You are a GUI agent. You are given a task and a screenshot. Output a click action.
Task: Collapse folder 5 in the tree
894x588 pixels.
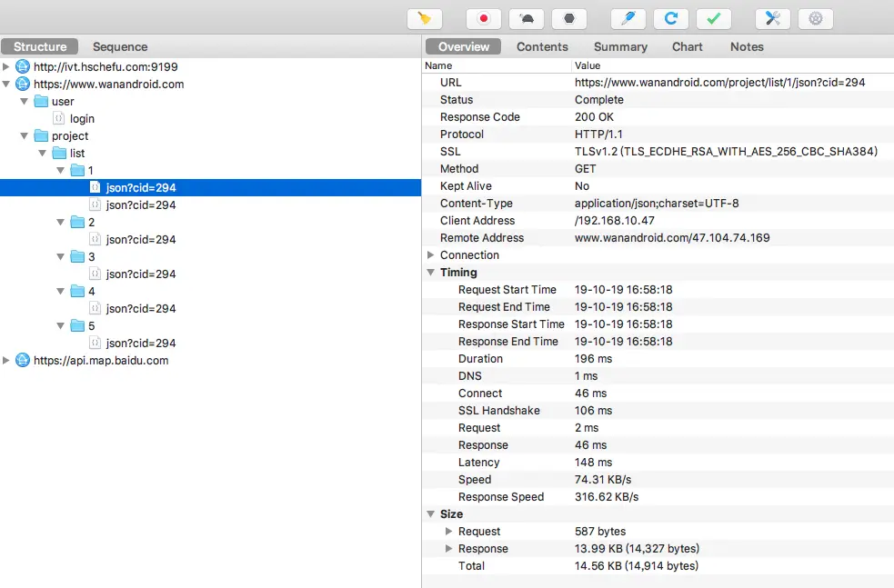pyautogui.click(x=60, y=326)
